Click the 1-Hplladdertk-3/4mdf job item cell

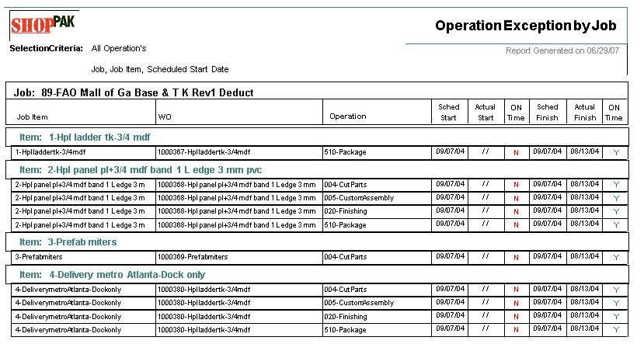(50, 152)
